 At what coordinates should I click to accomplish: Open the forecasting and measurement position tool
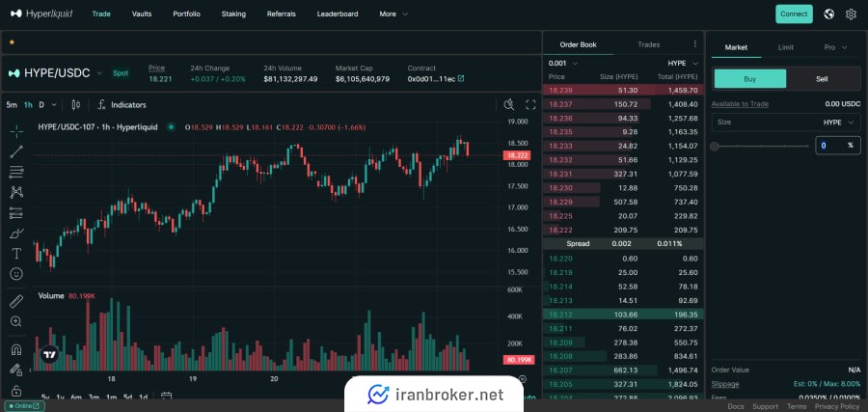pyautogui.click(x=16, y=212)
